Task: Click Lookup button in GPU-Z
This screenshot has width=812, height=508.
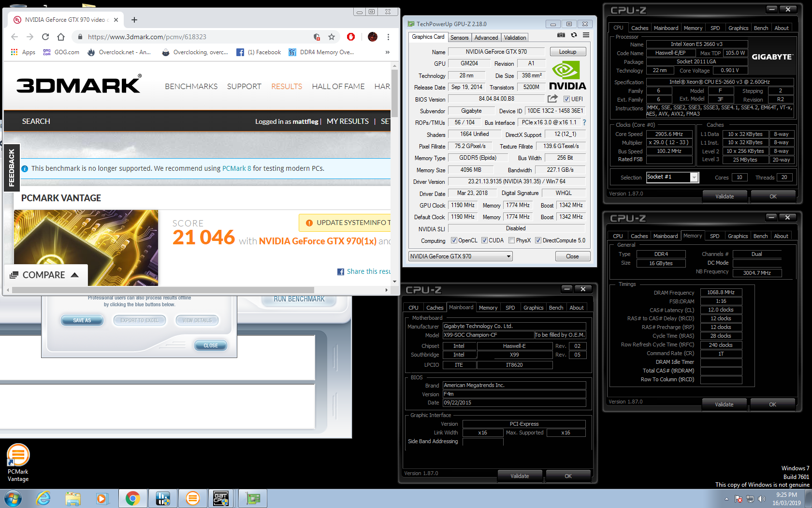Action: click(567, 52)
